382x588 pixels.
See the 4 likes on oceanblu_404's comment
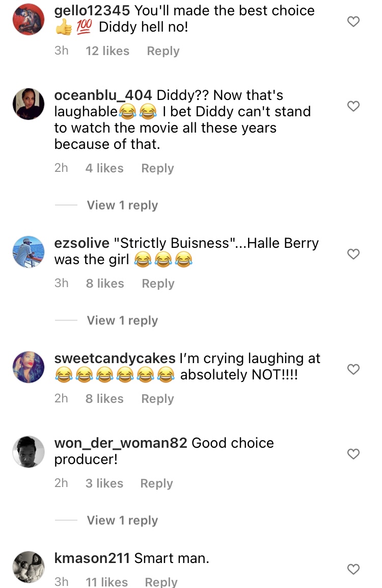[104, 168]
